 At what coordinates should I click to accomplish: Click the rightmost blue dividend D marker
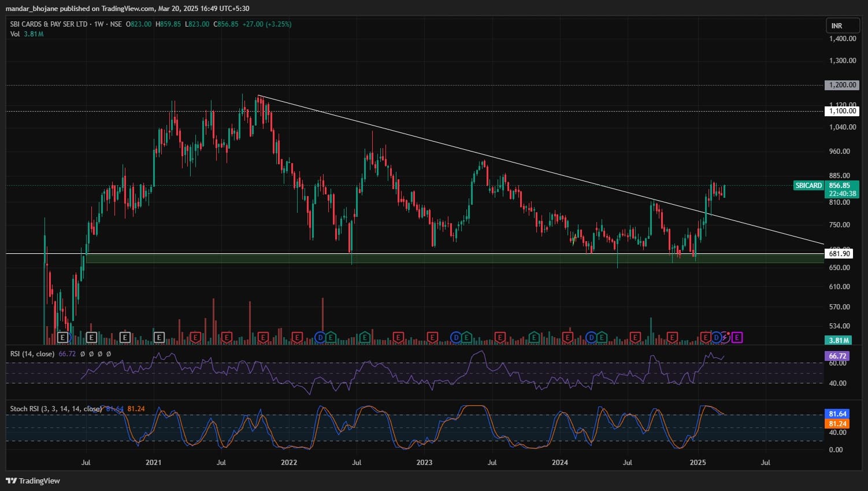716,337
